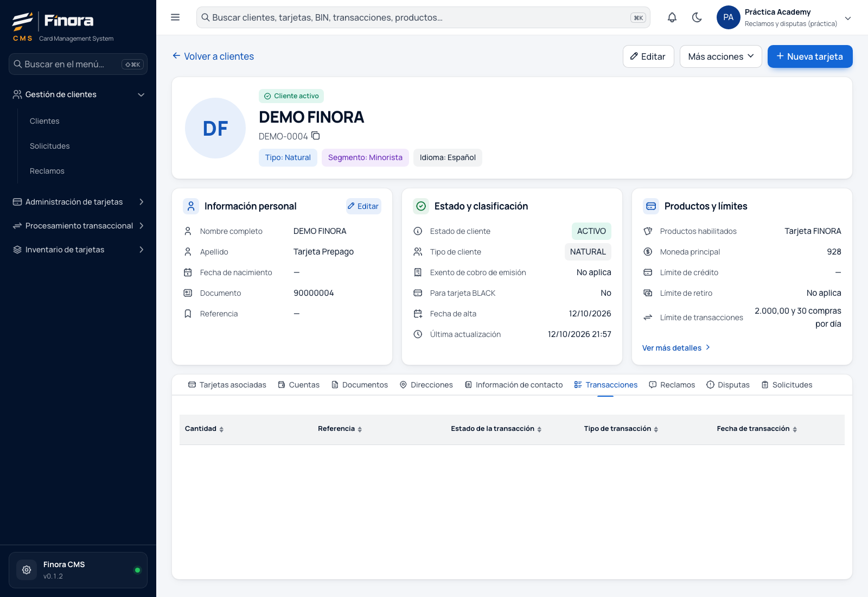Switch to the Cuentas tab
The image size is (868, 597).
(x=298, y=385)
